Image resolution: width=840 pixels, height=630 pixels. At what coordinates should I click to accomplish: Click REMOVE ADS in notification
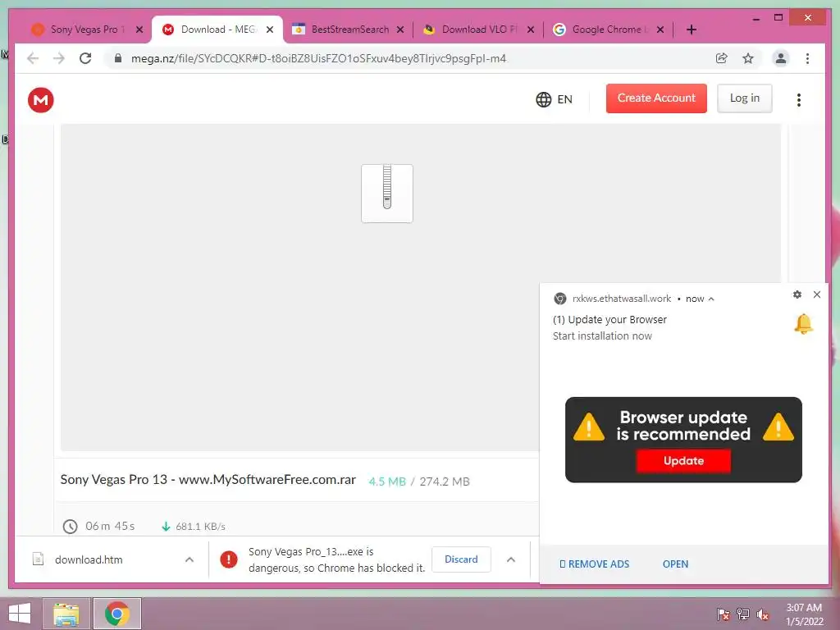(x=595, y=564)
